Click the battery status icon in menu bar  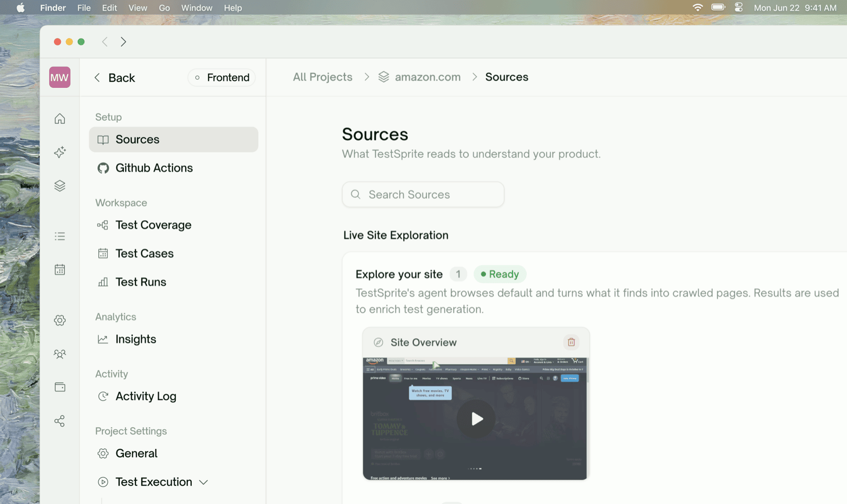point(718,7)
